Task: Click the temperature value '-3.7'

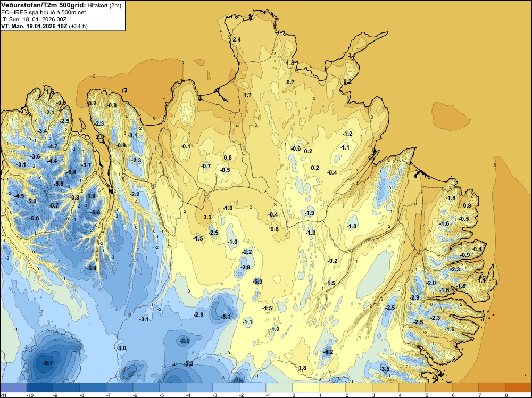Action: tap(87, 165)
